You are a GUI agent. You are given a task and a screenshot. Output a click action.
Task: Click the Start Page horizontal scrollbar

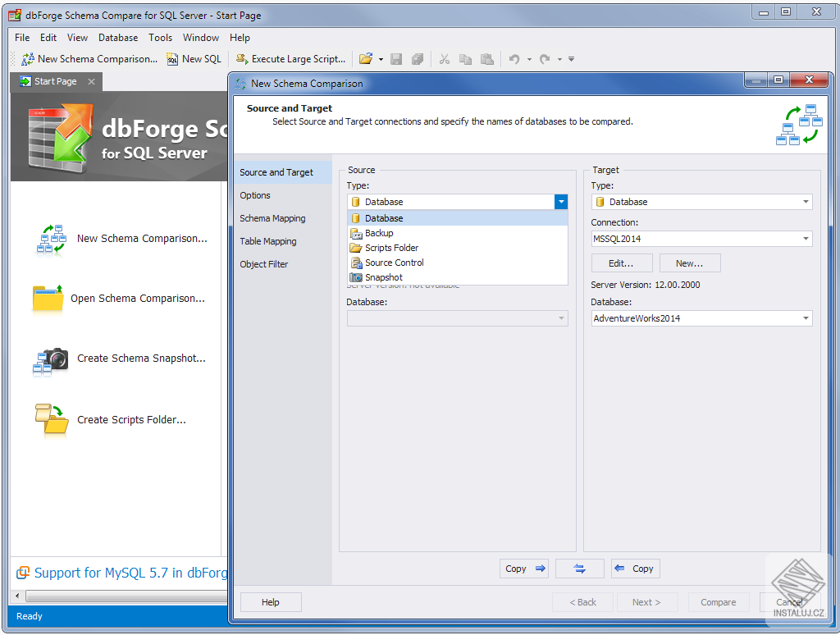click(x=127, y=596)
